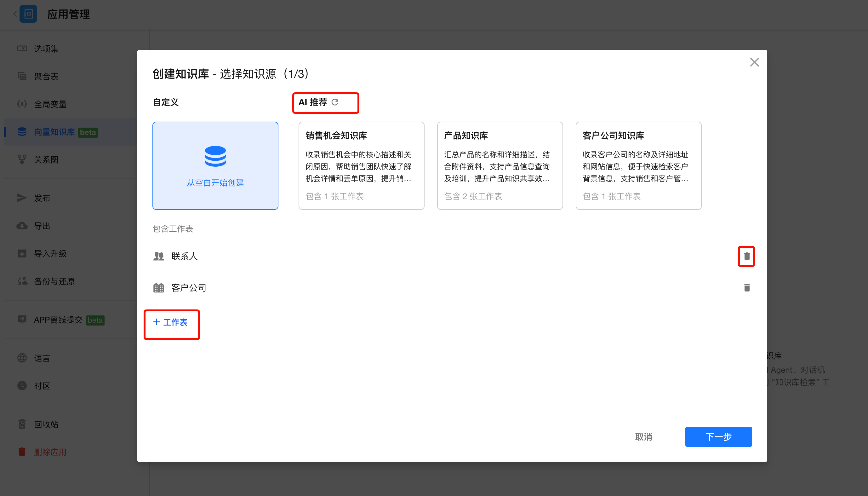Pick the 产品知识库 recommendation card
The width and height of the screenshot is (868, 496).
500,165
